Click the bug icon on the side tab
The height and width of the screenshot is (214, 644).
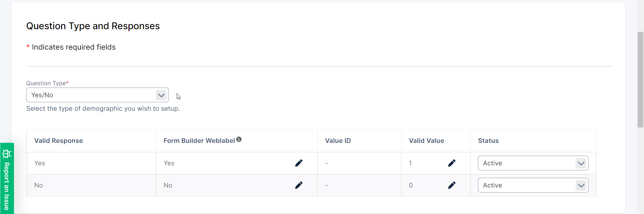pyautogui.click(x=7, y=154)
